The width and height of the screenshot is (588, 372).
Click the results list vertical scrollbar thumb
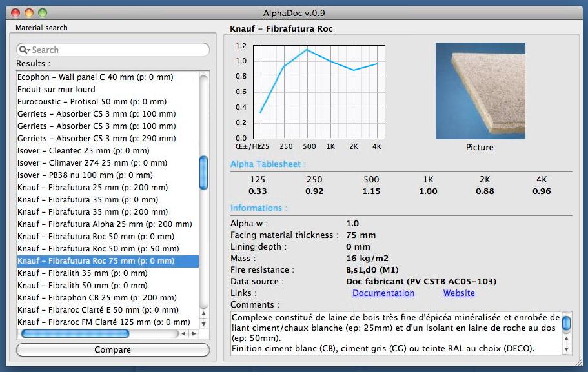204,173
